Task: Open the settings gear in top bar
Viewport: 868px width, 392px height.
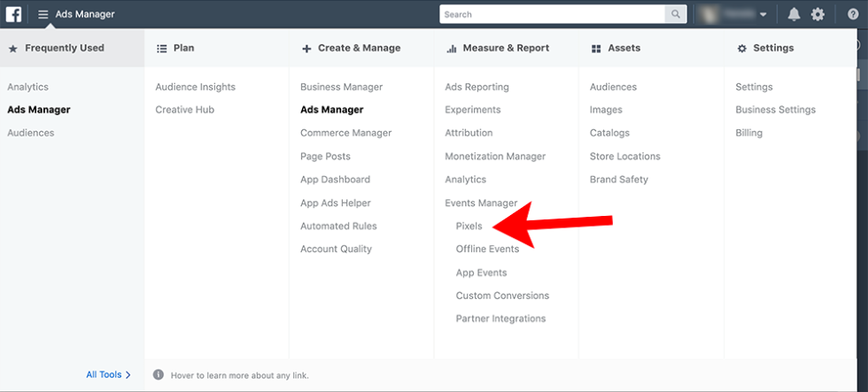Action: tap(818, 14)
